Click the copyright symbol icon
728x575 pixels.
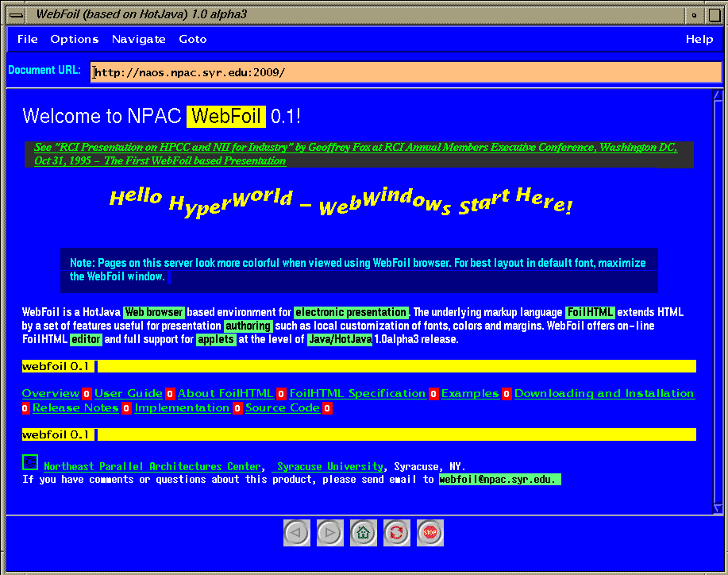point(30,462)
